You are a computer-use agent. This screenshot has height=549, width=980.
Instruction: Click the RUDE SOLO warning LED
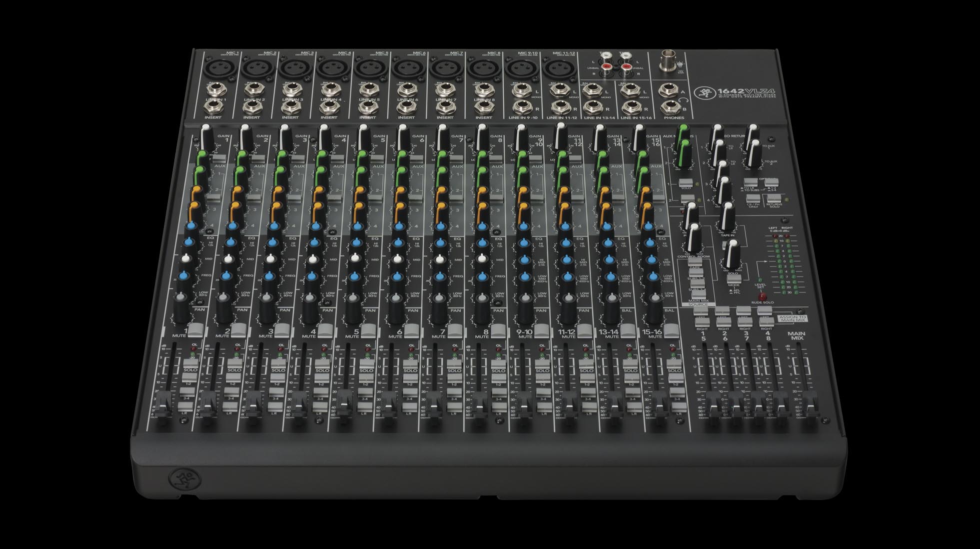coord(762,295)
